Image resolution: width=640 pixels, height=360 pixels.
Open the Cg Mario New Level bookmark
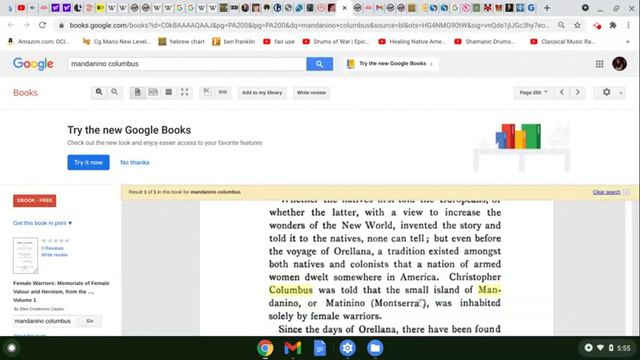pyautogui.click(x=116, y=42)
